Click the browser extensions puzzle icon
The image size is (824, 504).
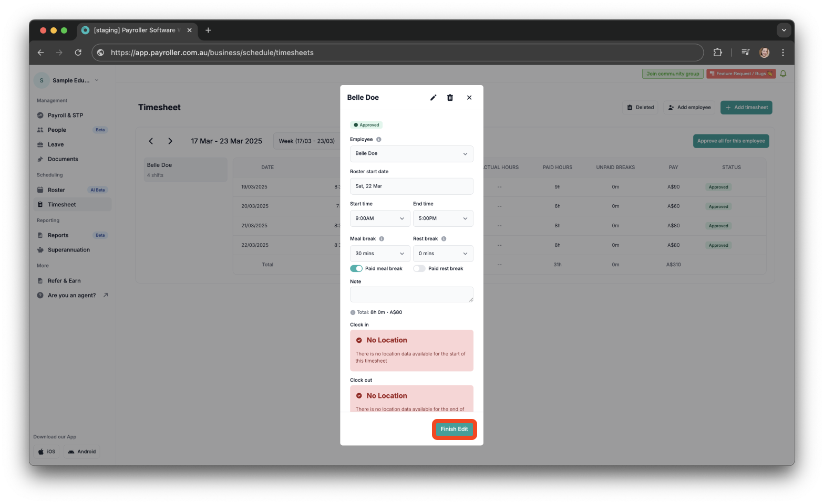(x=718, y=52)
